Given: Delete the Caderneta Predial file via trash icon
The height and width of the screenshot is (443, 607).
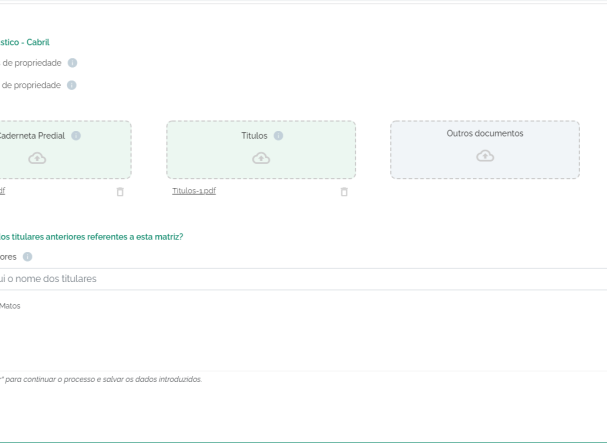Looking at the screenshot, I should pyautogui.click(x=120, y=191).
